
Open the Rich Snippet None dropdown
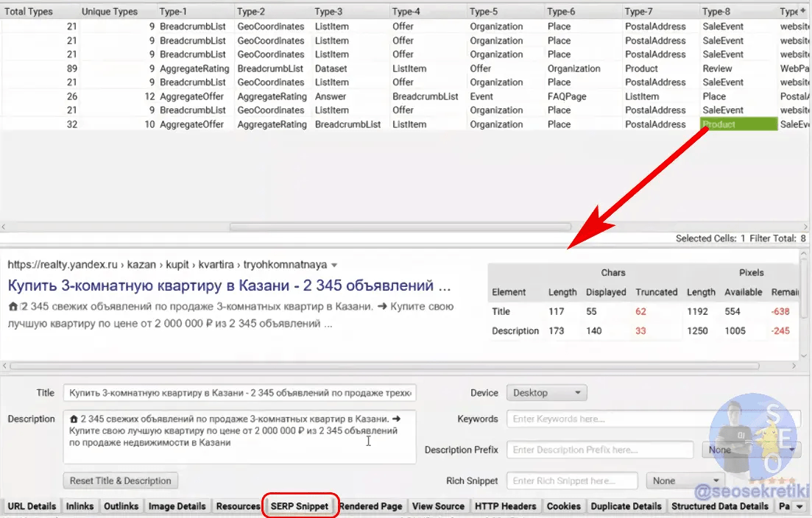[685, 480]
